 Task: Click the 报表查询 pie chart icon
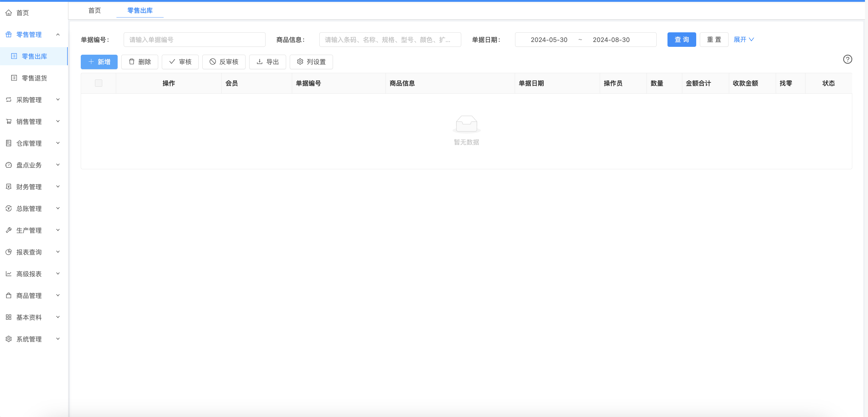pyautogui.click(x=9, y=252)
